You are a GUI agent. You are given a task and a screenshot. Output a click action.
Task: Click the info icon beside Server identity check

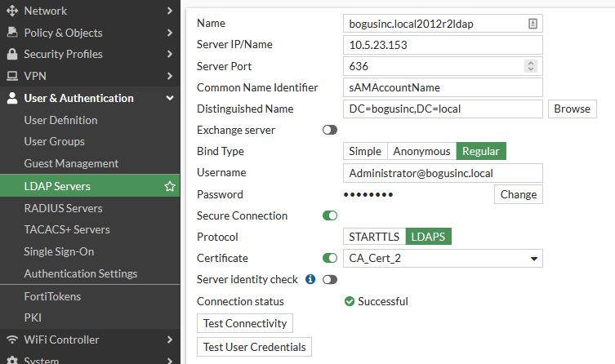310,279
